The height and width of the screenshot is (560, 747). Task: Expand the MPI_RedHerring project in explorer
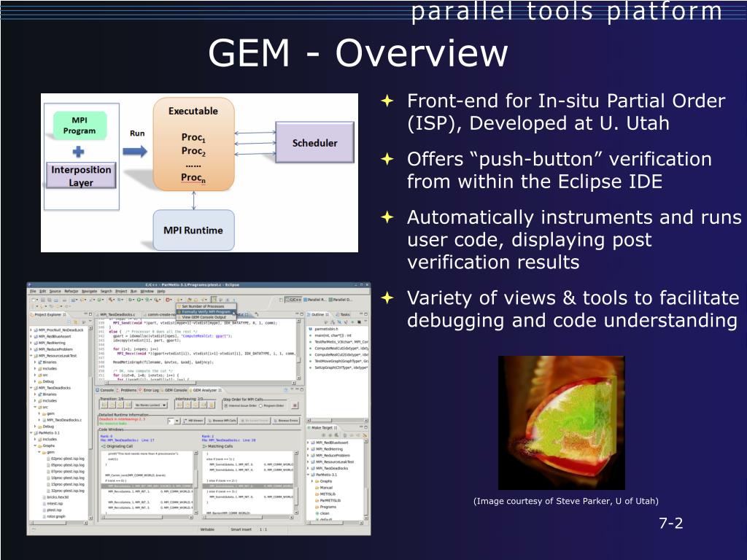coord(31,343)
